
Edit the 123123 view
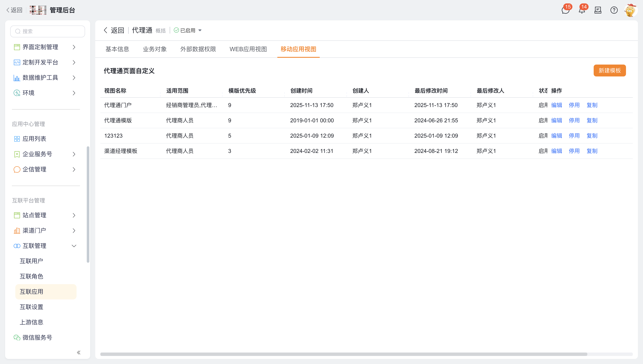[x=556, y=136]
